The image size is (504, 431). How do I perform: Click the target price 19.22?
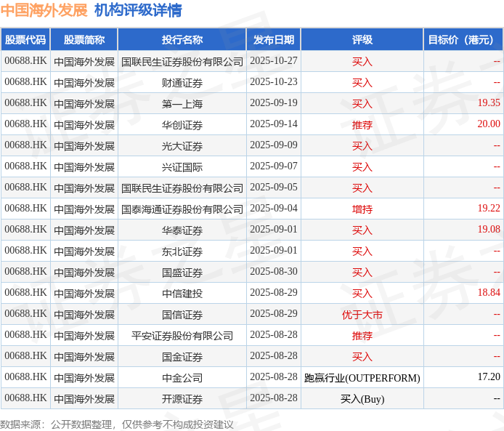click(x=489, y=208)
